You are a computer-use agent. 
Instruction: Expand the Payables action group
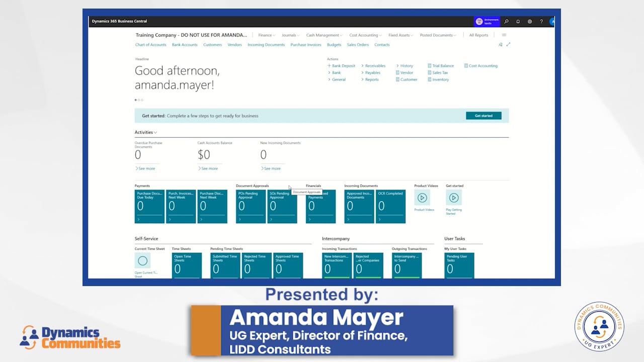coord(371,73)
